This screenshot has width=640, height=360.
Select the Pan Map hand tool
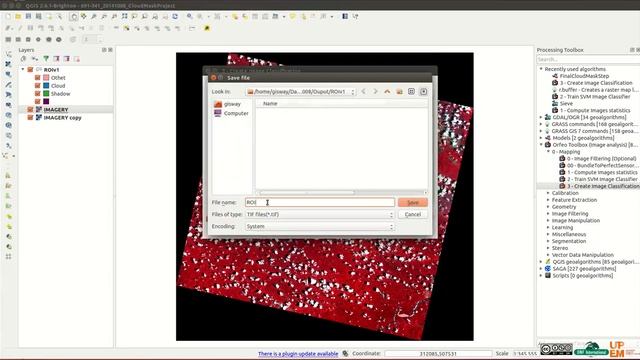(x=73, y=16)
